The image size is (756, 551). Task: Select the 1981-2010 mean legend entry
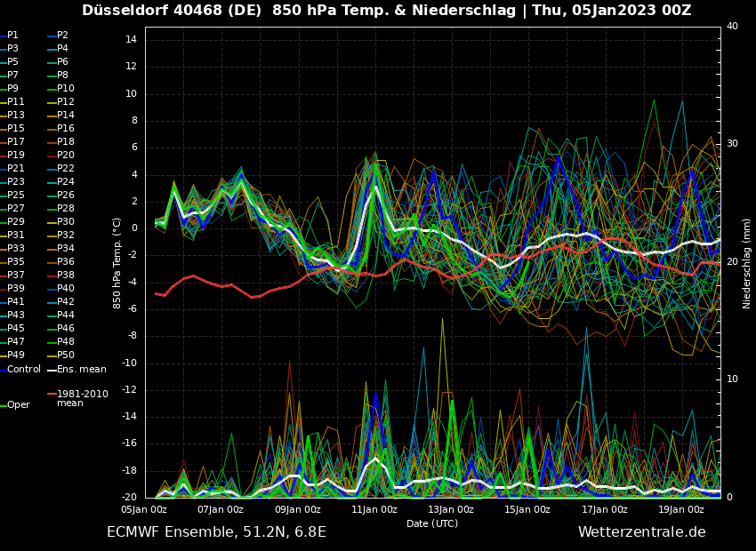[x=82, y=398]
